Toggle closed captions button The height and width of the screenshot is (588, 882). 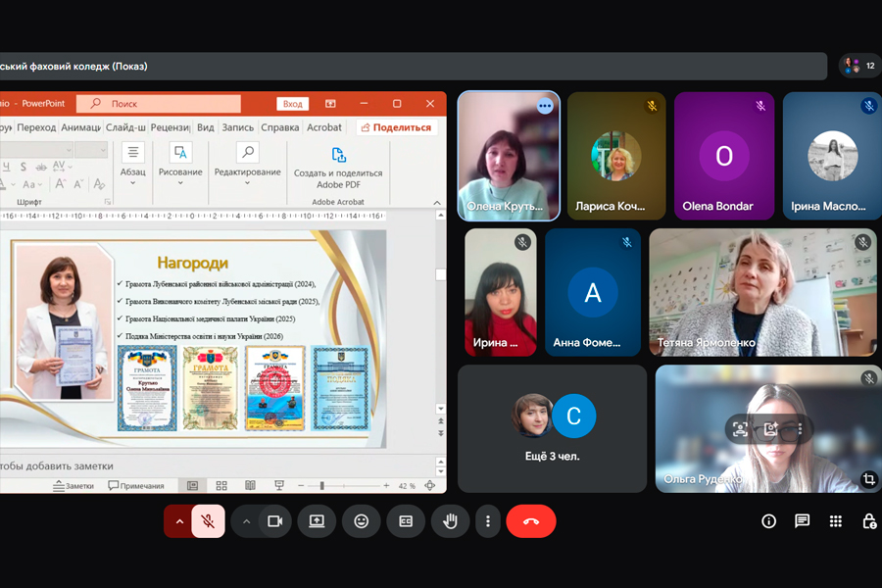tap(406, 521)
